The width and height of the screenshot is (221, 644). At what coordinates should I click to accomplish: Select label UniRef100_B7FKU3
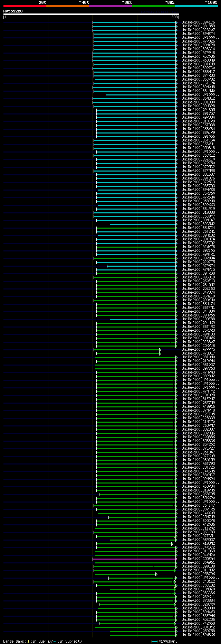(x=198, y=76)
